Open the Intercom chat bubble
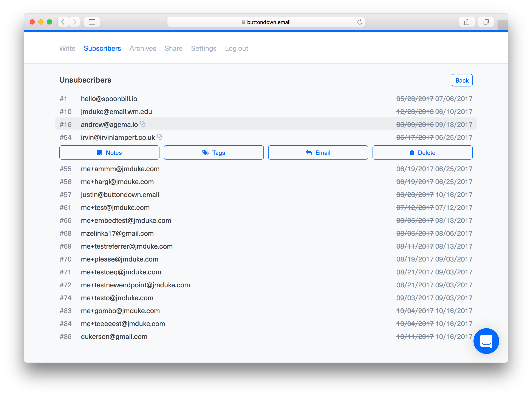 point(486,341)
